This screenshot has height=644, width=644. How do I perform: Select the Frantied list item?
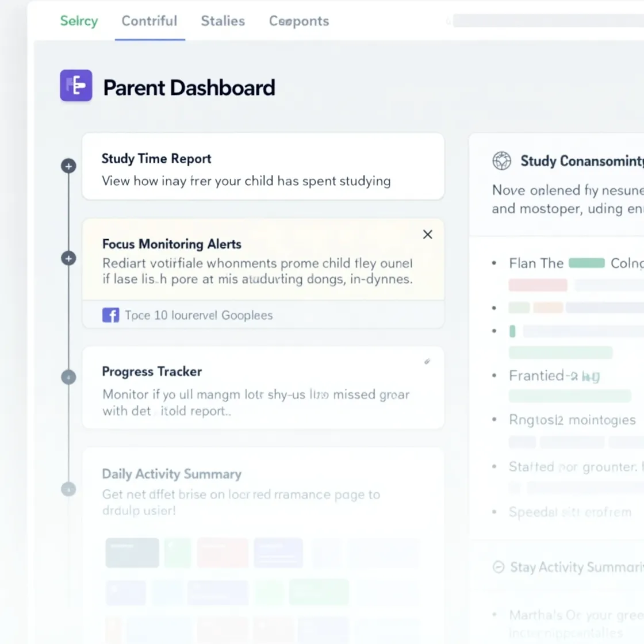coord(554,376)
